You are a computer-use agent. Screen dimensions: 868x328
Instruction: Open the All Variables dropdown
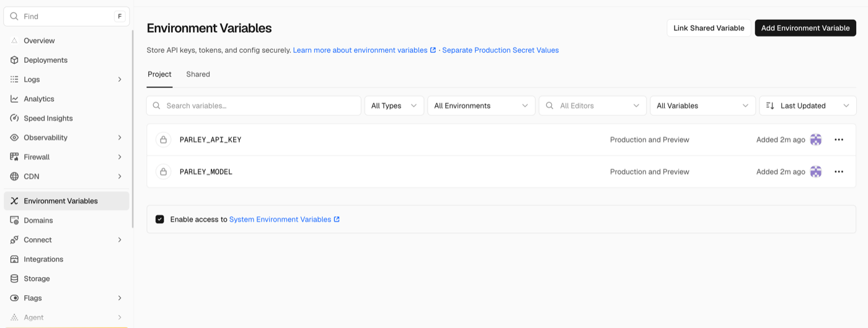pyautogui.click(x=703, y=106)
